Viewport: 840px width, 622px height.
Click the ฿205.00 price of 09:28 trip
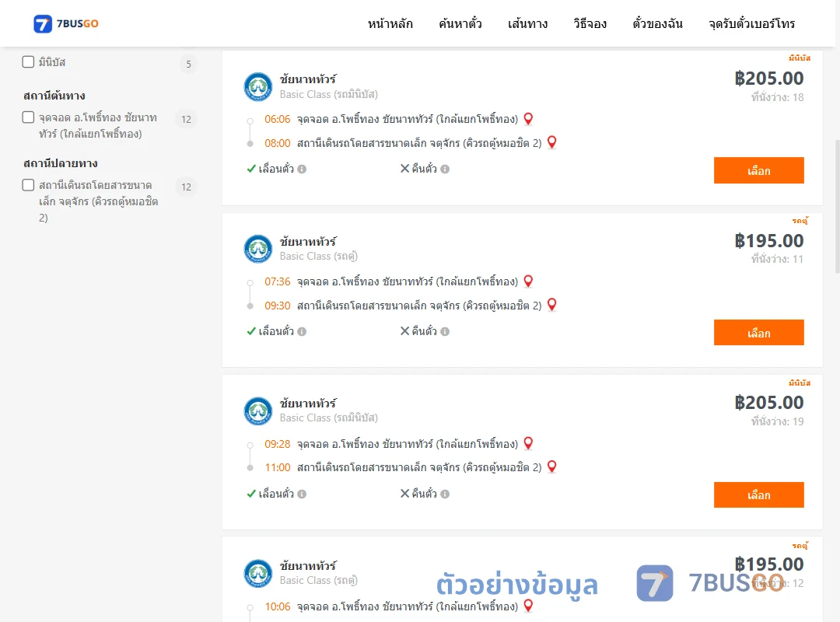point(768,403)
